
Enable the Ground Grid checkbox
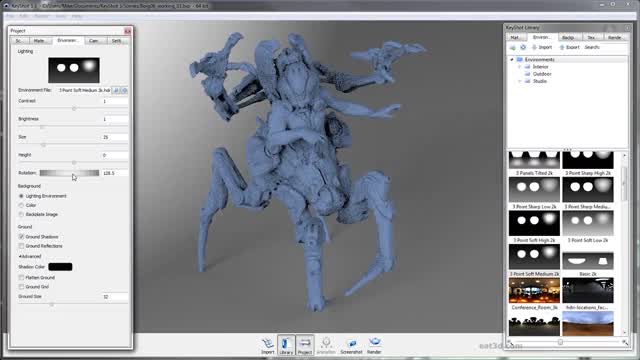pyautogui.click(x=21, y=287)
